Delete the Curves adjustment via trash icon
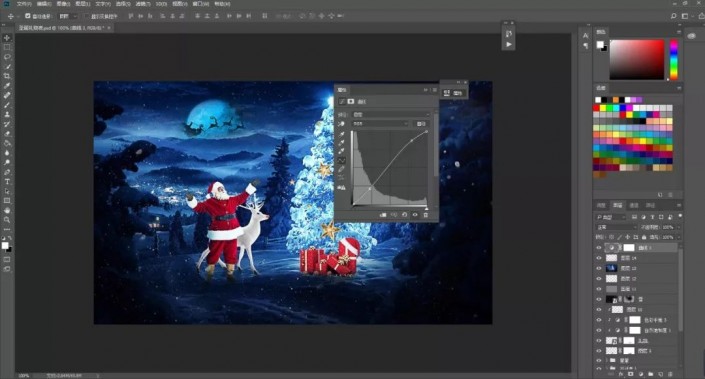705x379 pixels. (426, 215)
